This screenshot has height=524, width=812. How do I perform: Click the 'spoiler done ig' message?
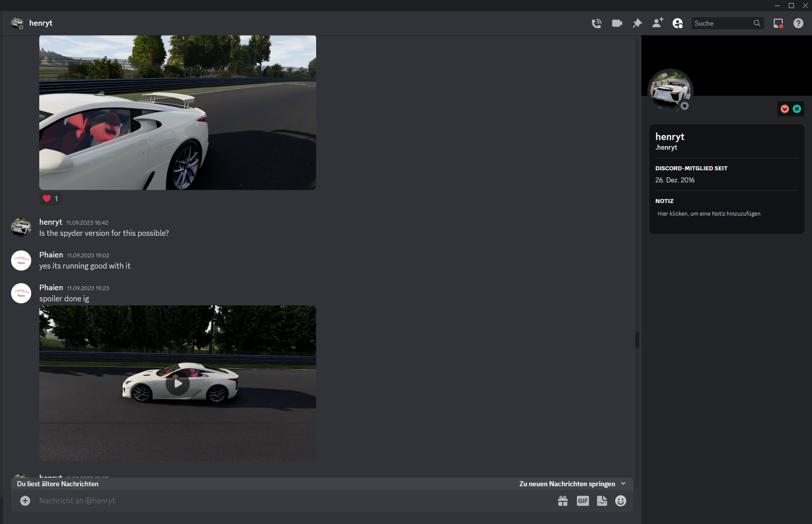(64, 299)
